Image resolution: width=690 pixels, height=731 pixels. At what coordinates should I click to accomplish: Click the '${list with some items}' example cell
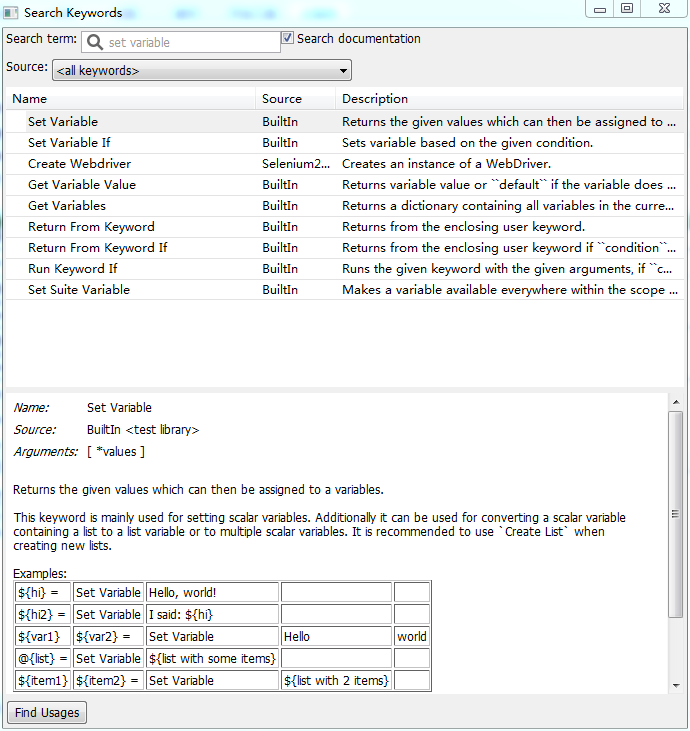pos(212,658)
